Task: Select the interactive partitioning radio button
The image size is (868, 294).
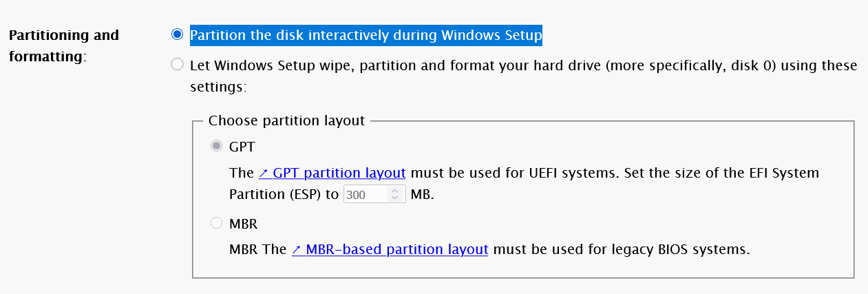Action: pos(178,34)
